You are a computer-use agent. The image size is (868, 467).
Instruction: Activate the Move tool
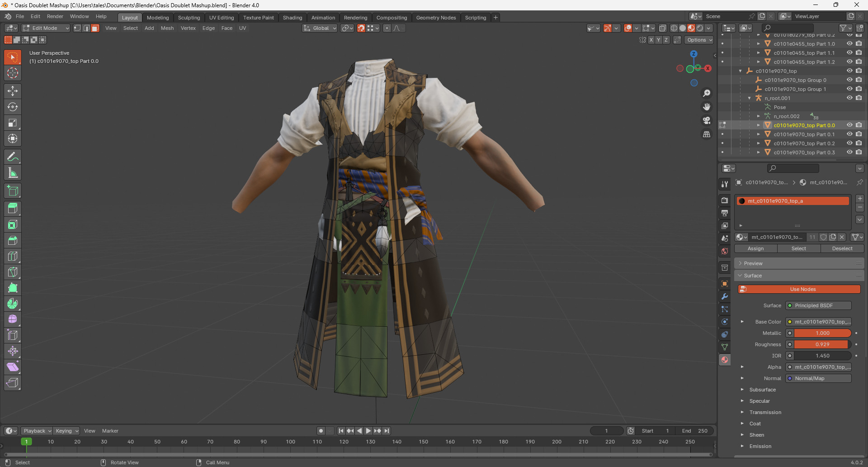click(x=13, y=91)
